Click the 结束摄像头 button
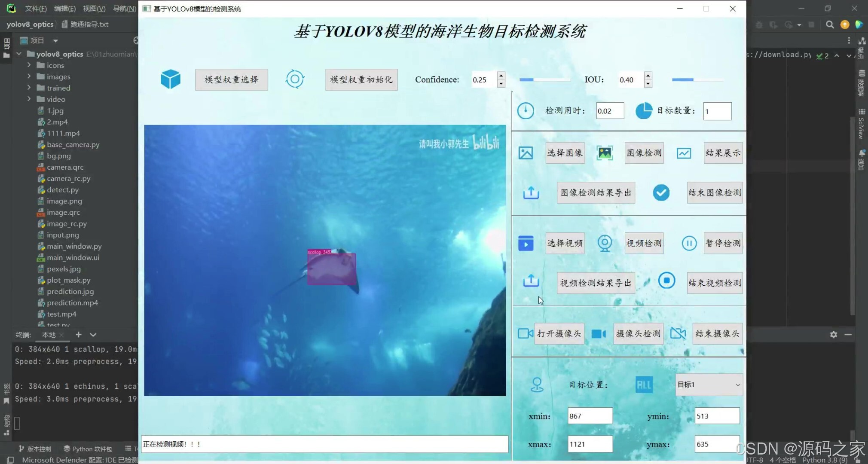Viewport: 868px width, 464px height. point(717,333)
